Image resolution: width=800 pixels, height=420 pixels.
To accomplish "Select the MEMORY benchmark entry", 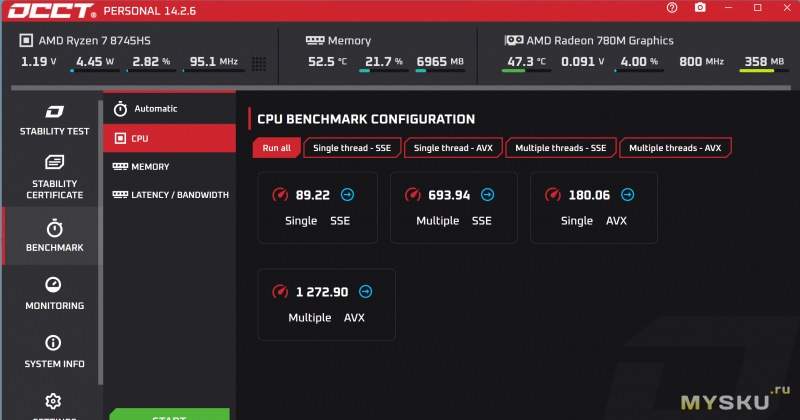I will [169, 166].
